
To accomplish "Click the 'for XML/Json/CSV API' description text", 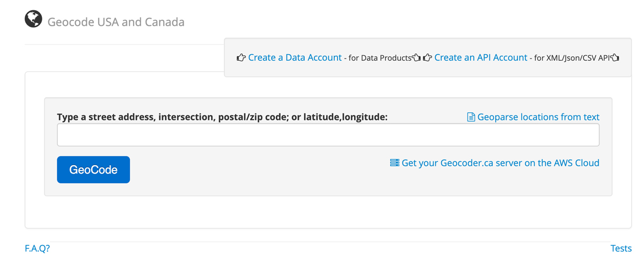I will click(572, 58).
